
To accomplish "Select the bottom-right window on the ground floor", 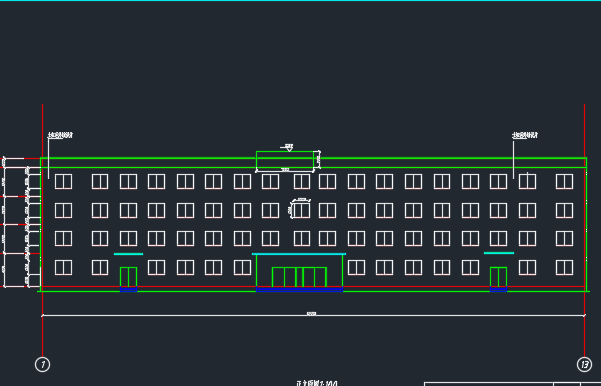I will coord(564,267).
